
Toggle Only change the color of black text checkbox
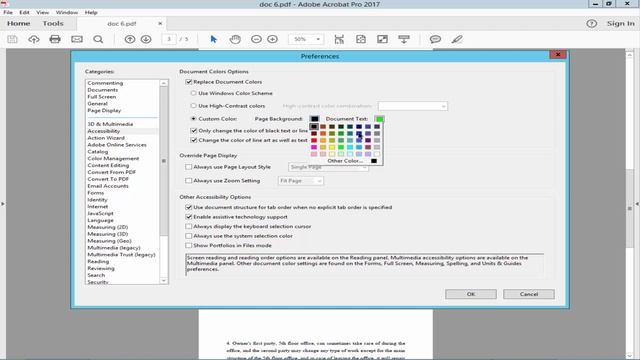tap(194, 131)
